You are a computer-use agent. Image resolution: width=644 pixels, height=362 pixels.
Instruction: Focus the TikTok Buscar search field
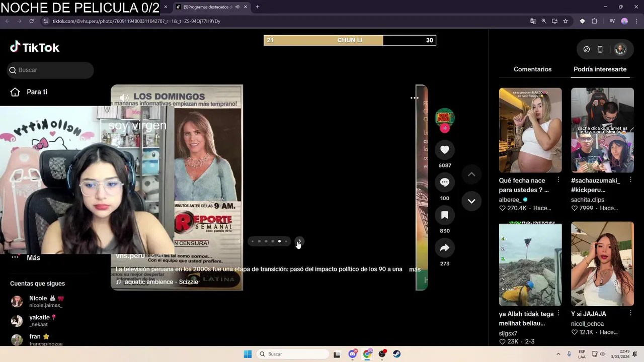[x=50, y=70]
